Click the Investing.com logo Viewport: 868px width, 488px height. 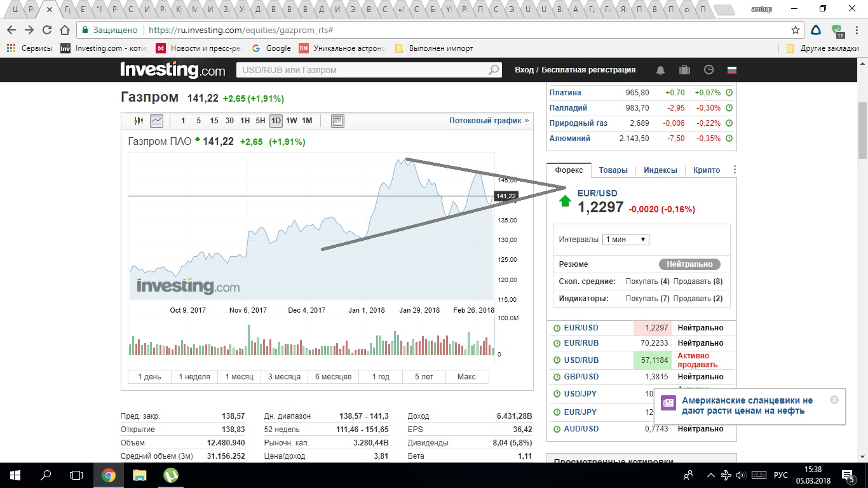click(x=173, y=70)
